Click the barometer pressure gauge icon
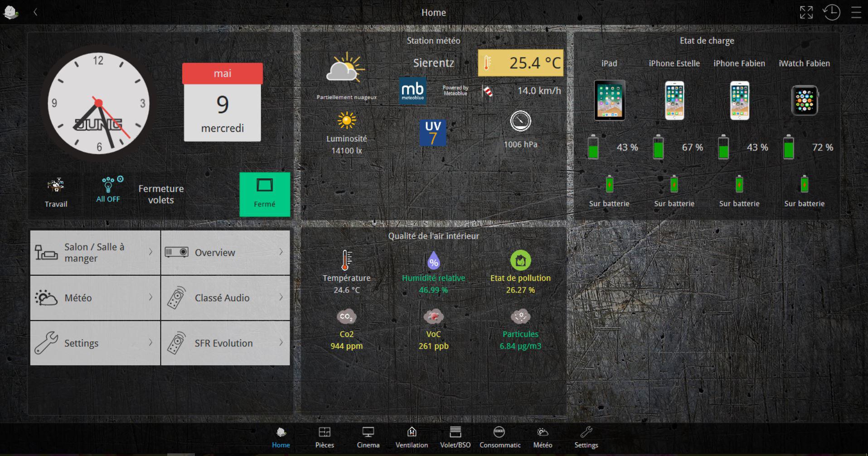The image size is (868, 456). [x=520, y=121]
